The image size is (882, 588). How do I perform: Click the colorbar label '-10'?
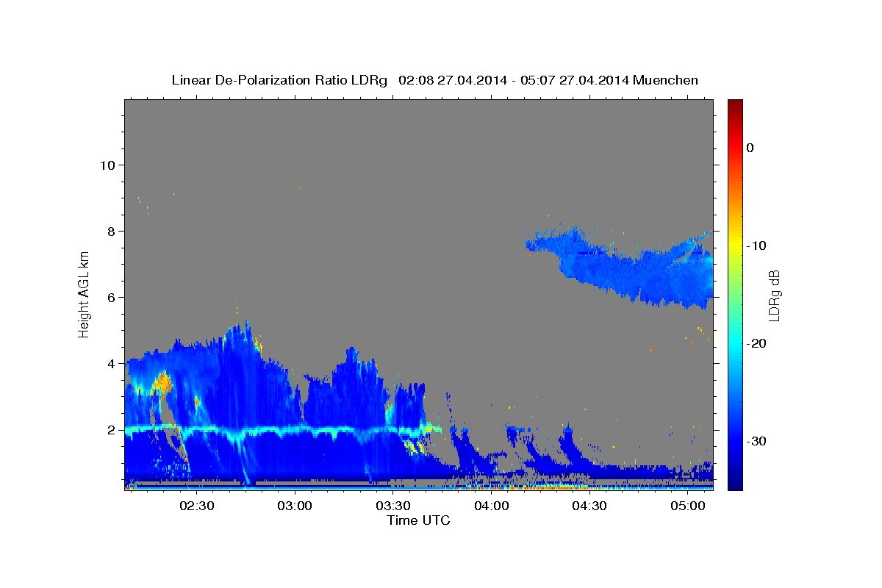[x=756, y=245]
